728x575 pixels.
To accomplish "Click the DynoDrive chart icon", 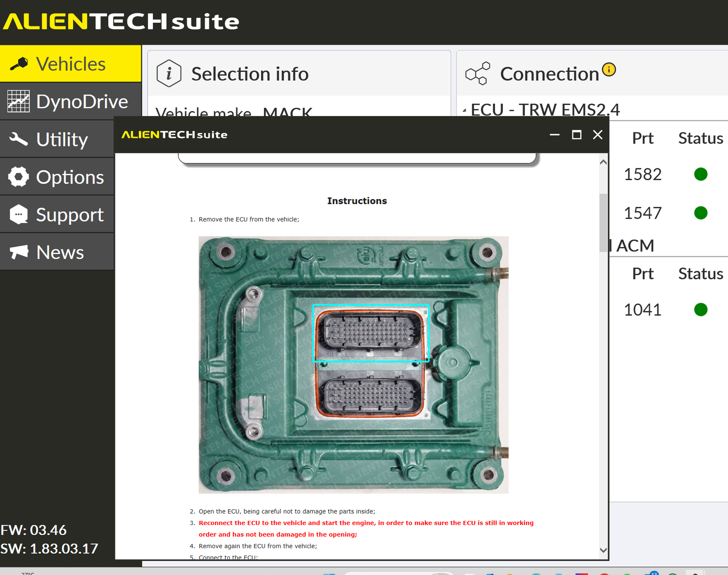I will [19, 101].
